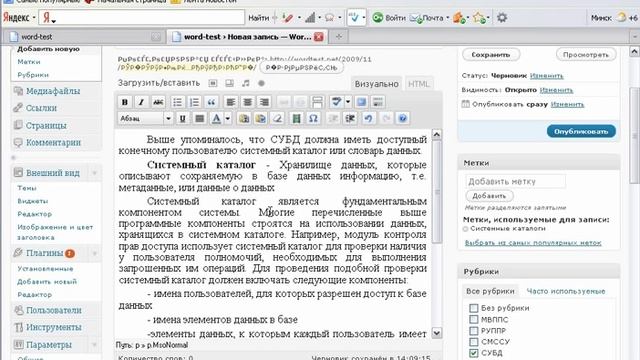This screenshot has width=640, height=360.
Task: Toggle the kitchen sink toolbar row
Action: click(378, 102)
